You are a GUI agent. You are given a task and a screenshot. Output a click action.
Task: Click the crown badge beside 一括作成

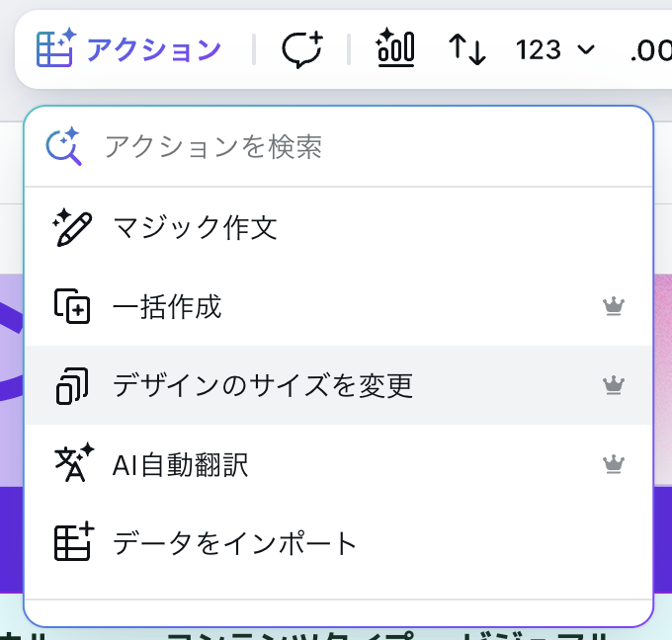tap(614, 306)
